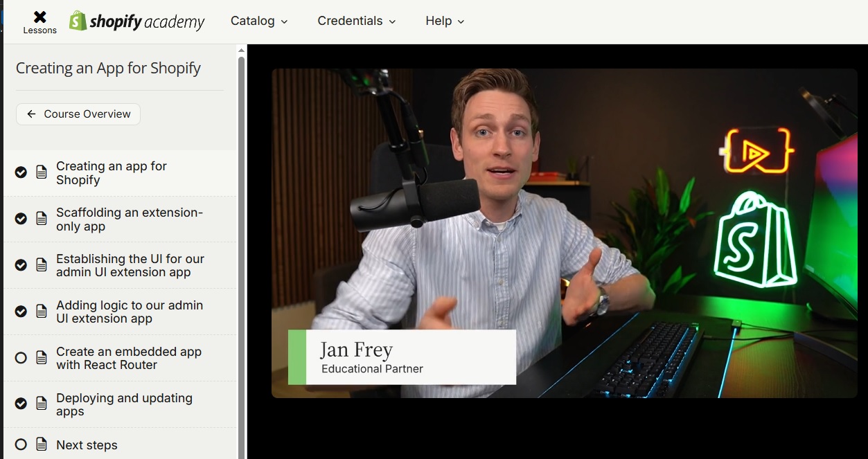This screenshot has width=868, height=459.
Task: Select the document icon next to Next steps
Action: point(42,444)
